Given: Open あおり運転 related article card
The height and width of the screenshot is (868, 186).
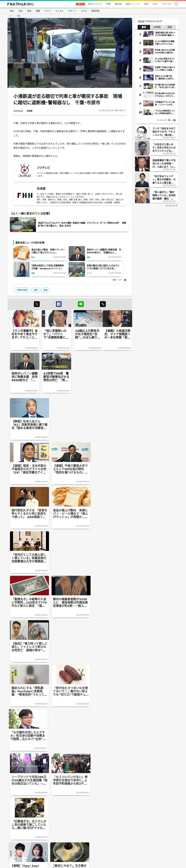Looking at the screenshot, I should tap(70, 224).
